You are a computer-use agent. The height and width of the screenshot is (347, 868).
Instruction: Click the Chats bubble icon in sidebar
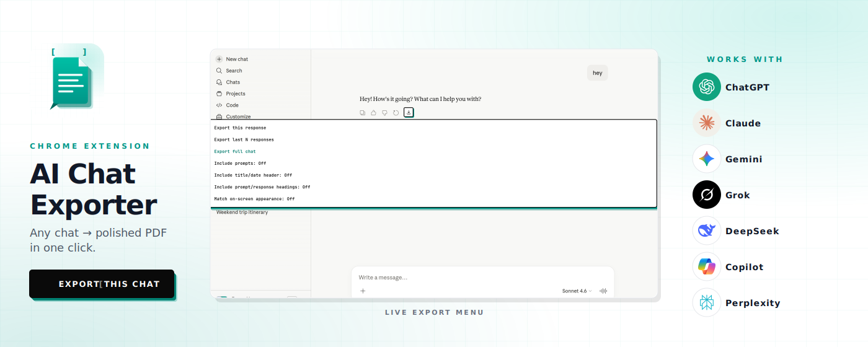click(x=219, y=82)
